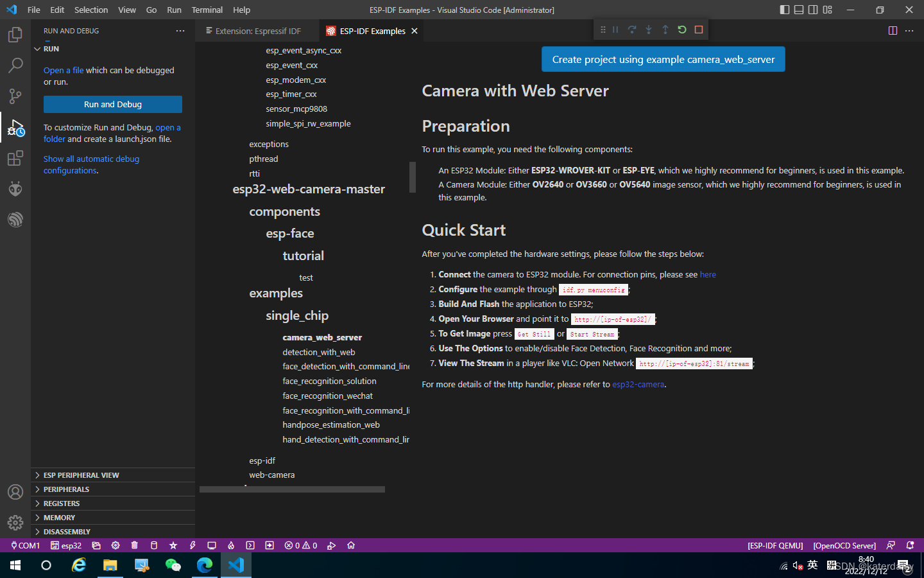
Task: Click the 'Open a file' link
Action: click(x=64, y=71)
